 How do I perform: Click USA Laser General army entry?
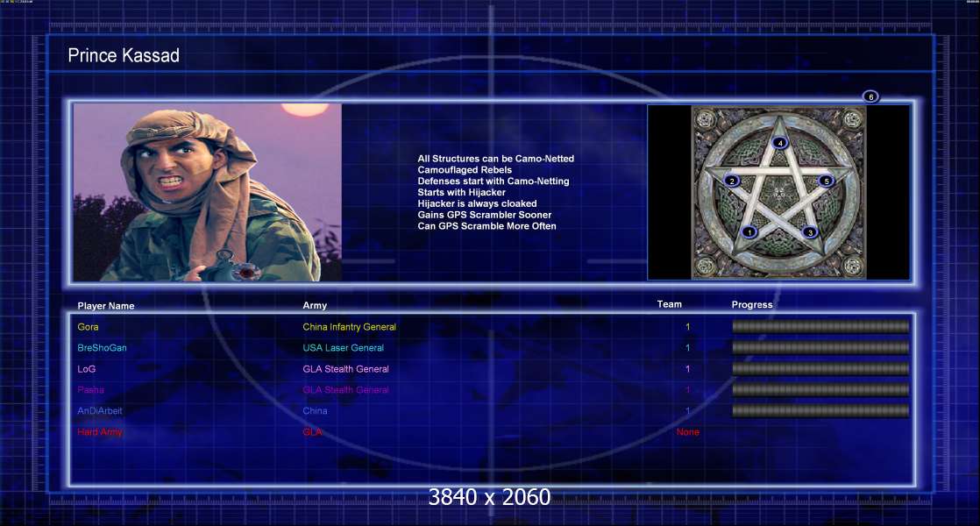click(343, 348)
